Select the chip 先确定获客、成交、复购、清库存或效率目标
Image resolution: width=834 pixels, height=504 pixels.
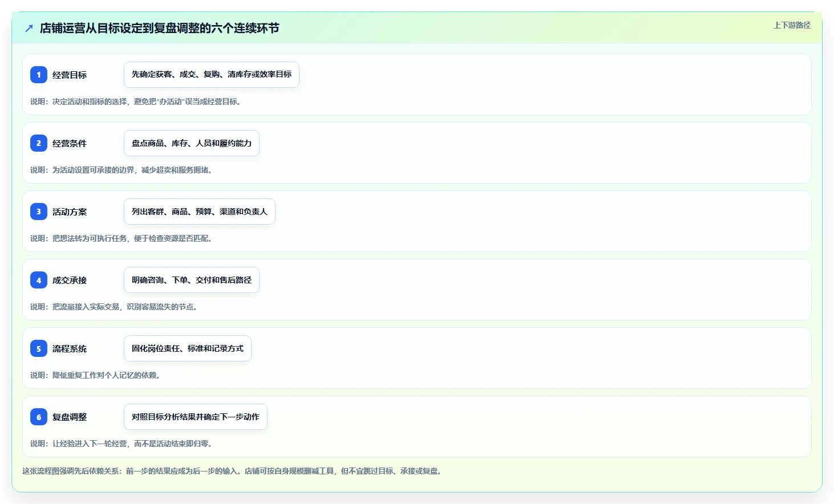click(212, 75)
